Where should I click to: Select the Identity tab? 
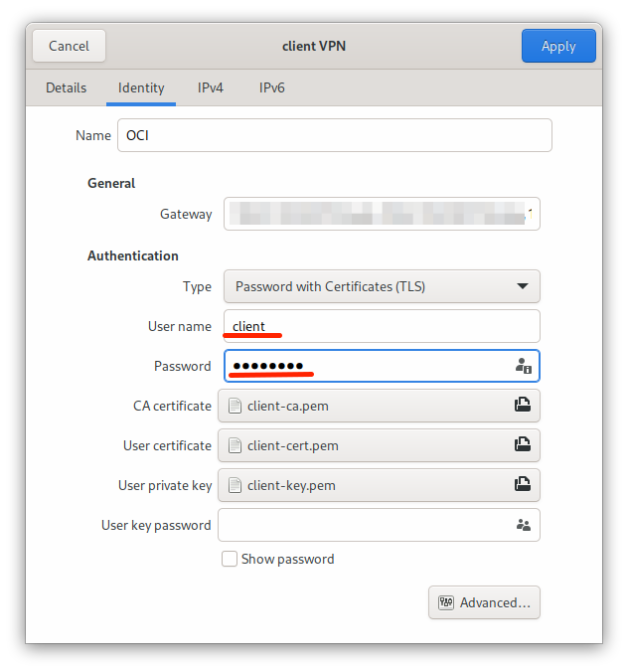point(141,87)
